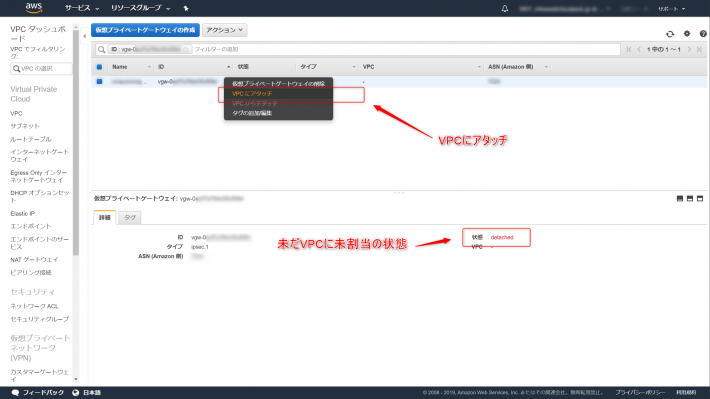The height and width of the screenshot is (399, 710).
Task: Click the refresh icon above the table
Action: [670, 34]
